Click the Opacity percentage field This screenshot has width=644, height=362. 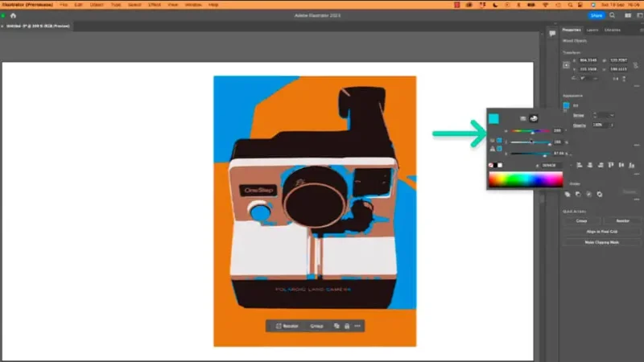tap(600, 125)
